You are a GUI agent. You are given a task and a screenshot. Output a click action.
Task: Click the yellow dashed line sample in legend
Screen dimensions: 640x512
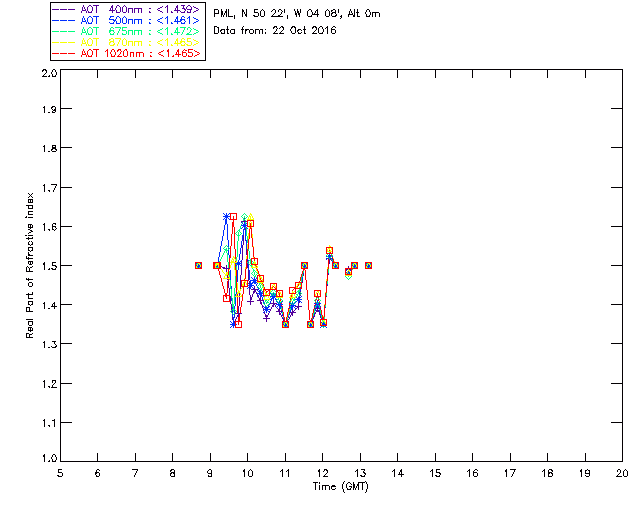64,42
